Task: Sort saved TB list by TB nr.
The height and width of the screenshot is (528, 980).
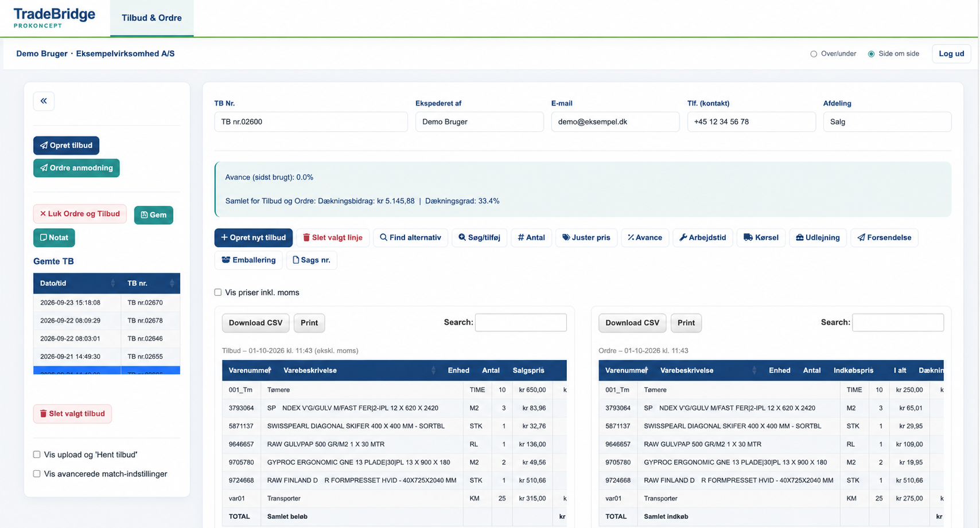Action: (150, 283)
